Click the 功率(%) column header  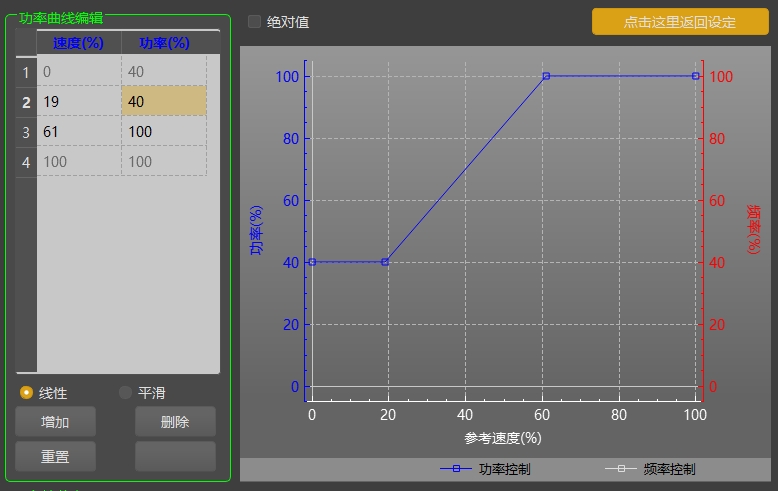point(164,43)
